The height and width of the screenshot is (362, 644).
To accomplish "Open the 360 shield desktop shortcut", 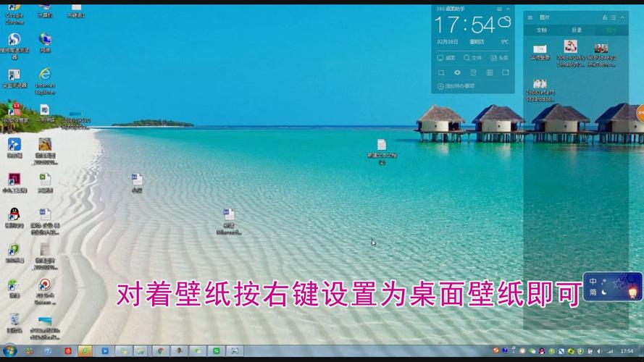I will pos(14,253).
